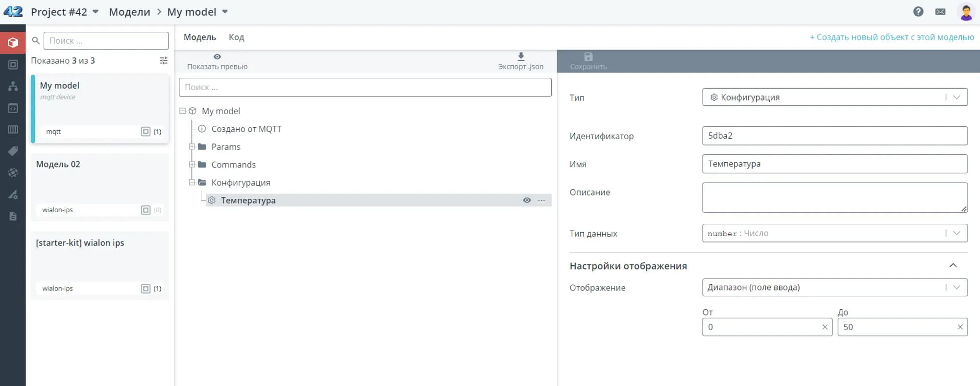Click the Имя input field

coord(834,164)
